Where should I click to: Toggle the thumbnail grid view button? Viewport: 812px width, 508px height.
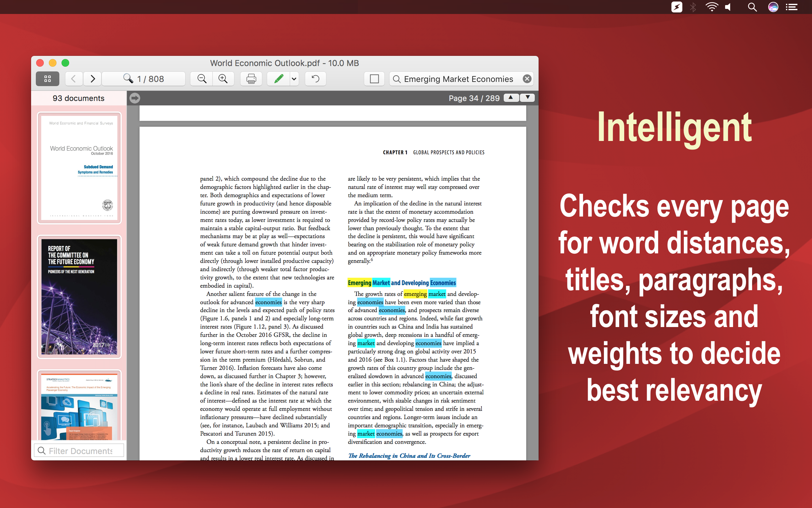(x=47, y=79)
